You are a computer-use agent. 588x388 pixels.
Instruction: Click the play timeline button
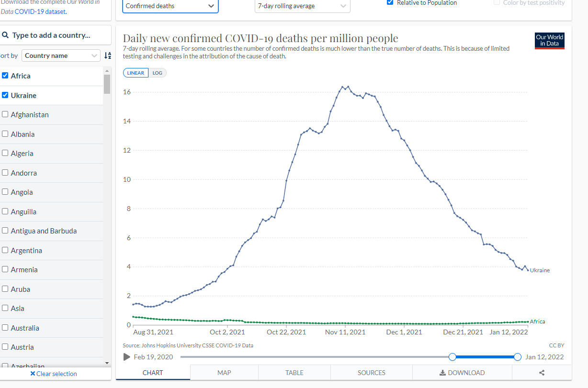127,357
